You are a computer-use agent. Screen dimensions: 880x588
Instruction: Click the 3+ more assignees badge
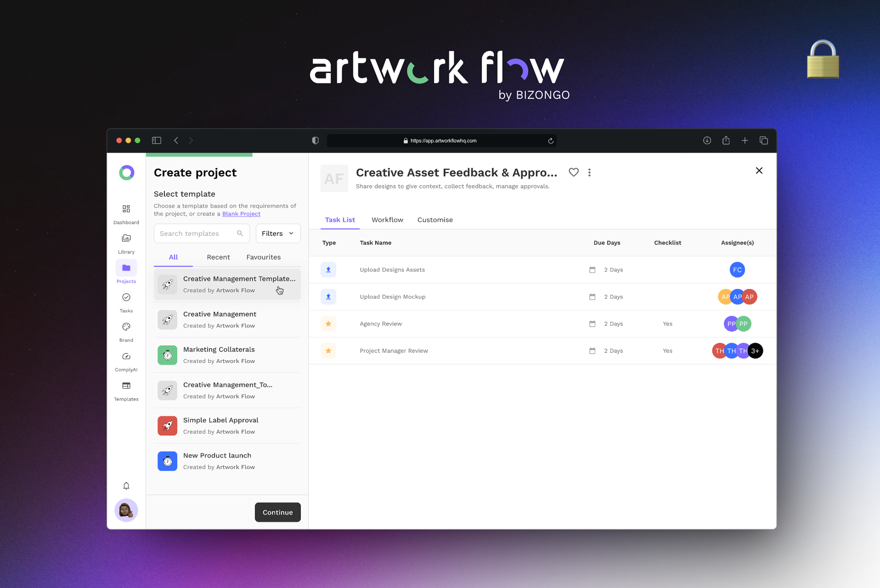[x=755, y=351]
